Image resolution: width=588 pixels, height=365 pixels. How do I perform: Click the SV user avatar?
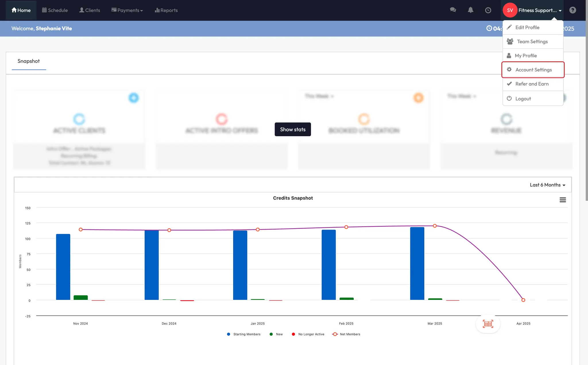click(x=510, y=10)
